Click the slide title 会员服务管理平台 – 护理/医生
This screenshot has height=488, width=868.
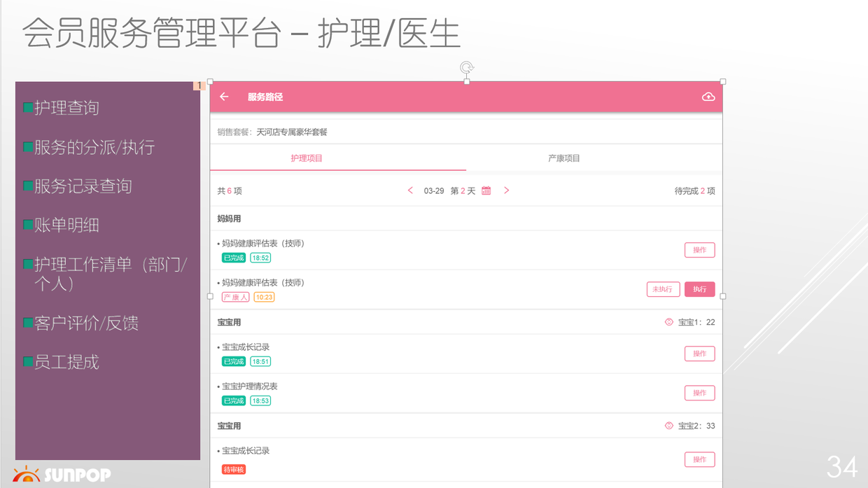[x=241, y=32]
